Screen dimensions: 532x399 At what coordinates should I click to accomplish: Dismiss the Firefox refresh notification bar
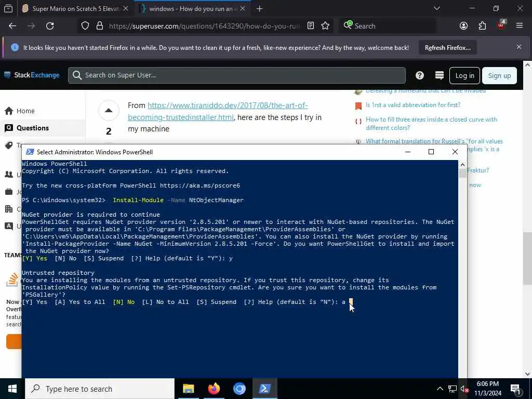(519, 47)
